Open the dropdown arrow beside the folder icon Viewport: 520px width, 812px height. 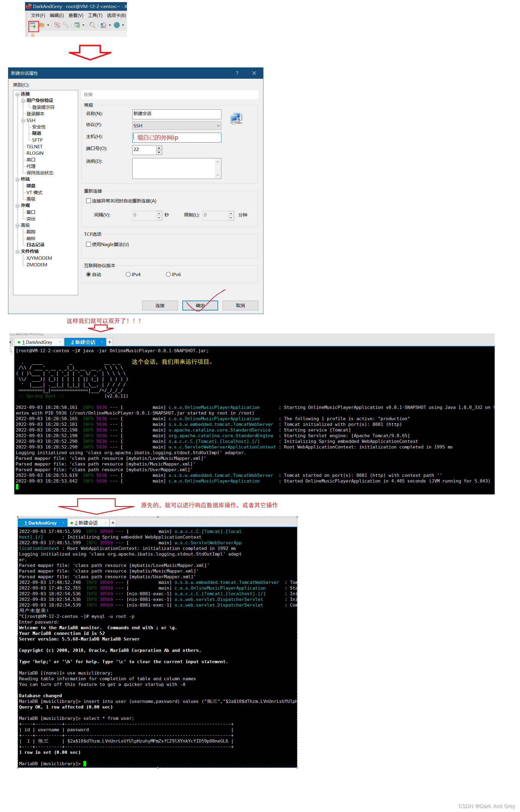point(48,25)
